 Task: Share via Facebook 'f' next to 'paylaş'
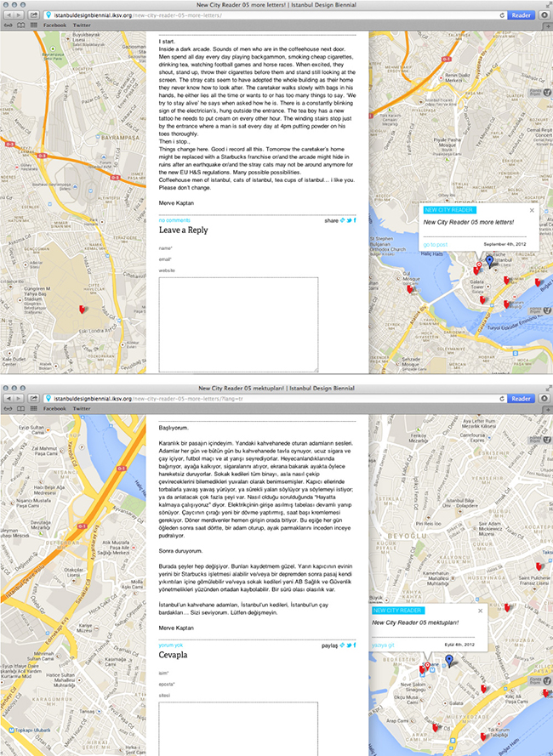pyautogui.click(x=355, y=645)
